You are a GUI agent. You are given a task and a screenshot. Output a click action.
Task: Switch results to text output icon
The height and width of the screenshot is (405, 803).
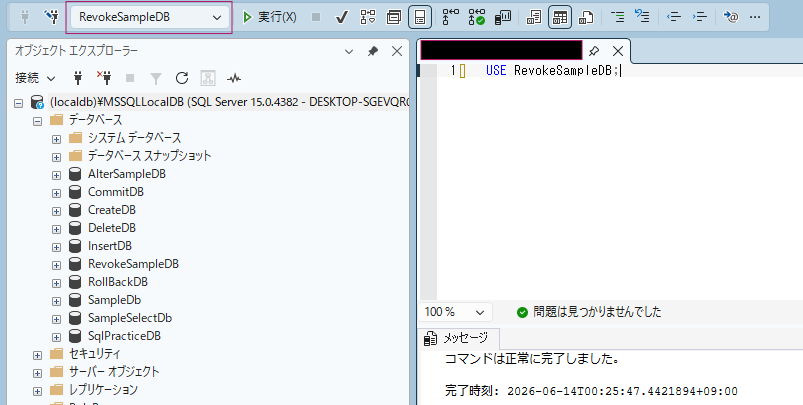tap(534, 17)
